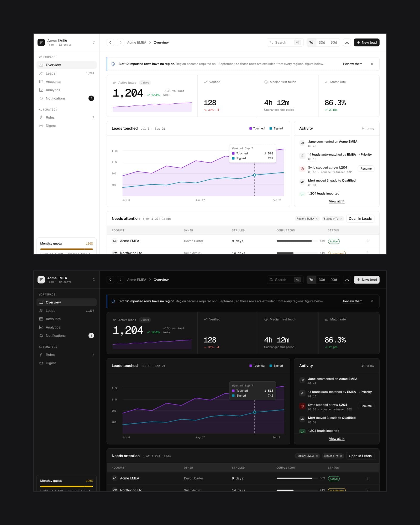Click New lead button in the light header
420x525 pixels.
click(366, 42)
